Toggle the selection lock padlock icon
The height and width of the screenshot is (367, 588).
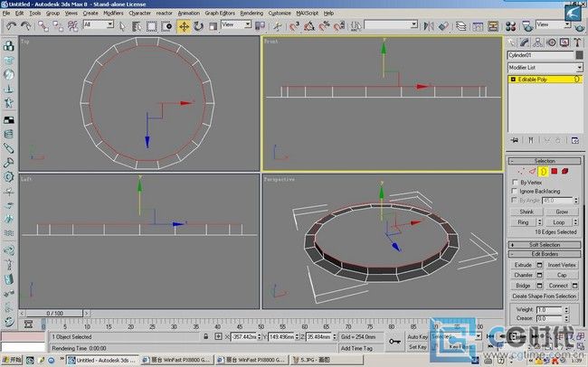coord(205,336)
